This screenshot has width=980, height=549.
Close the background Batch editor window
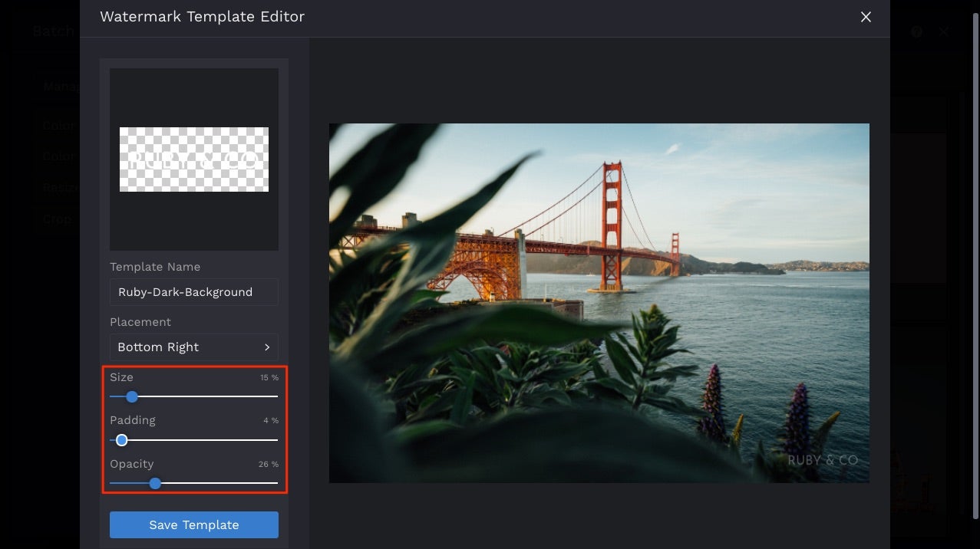point(943,31)
